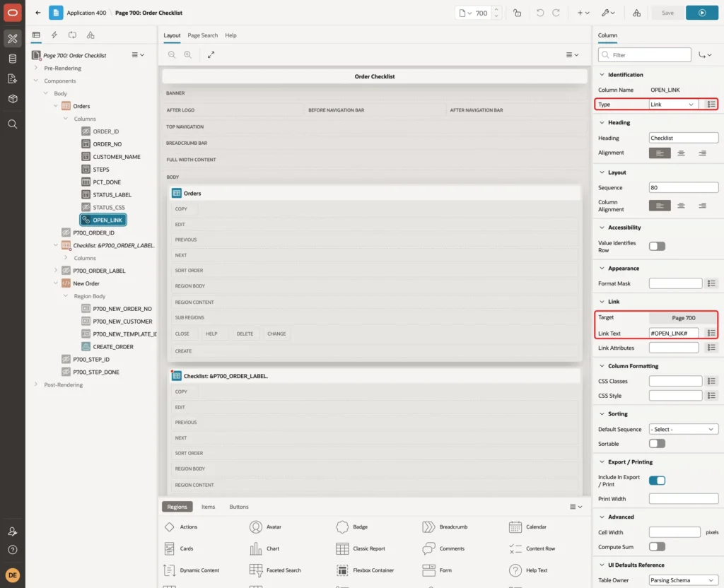Switch to the Dynamic Actions lightning tab

(54, 35)
